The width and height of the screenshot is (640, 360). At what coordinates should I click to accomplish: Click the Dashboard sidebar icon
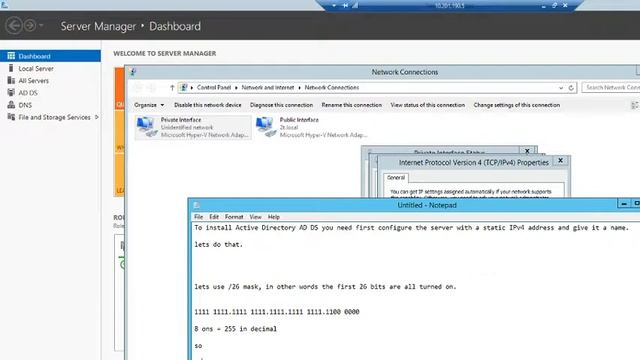(11, 56)
